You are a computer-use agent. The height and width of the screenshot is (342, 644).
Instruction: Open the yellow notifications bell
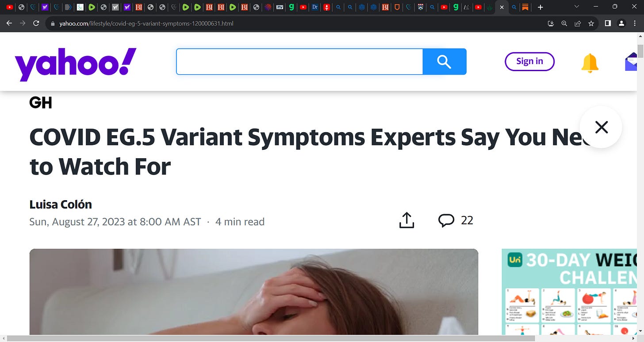(x=590, y=63)
